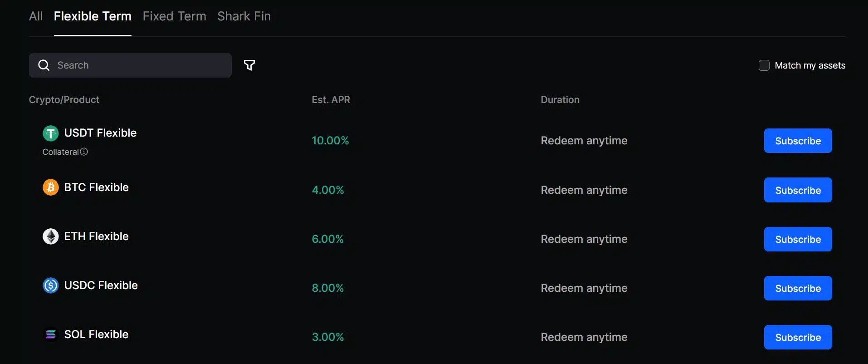
Task: Open the Shark Fin tab
Action: [x=244, y=16]
